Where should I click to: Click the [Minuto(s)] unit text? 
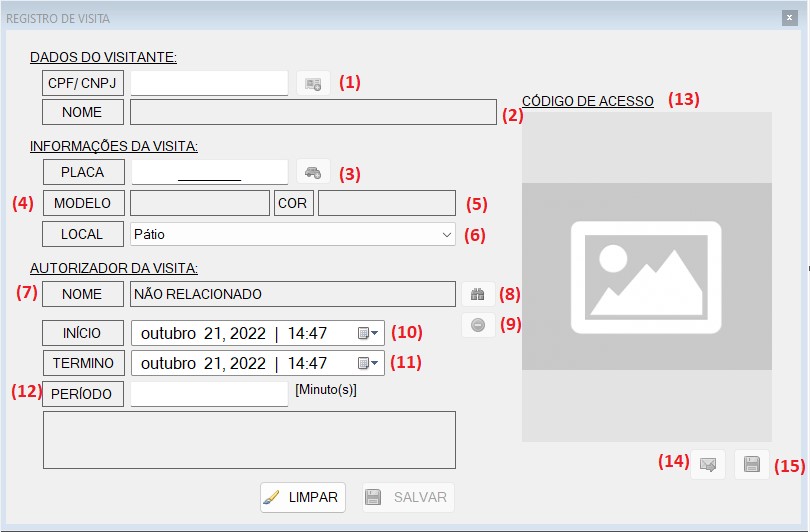point(326,390)
